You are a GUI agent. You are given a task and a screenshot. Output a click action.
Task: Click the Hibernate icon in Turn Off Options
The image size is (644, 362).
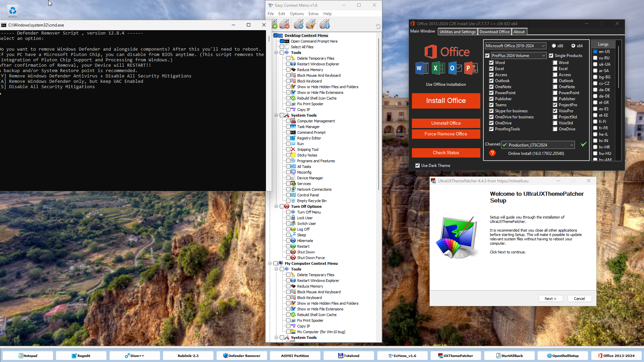coord(293,241)
